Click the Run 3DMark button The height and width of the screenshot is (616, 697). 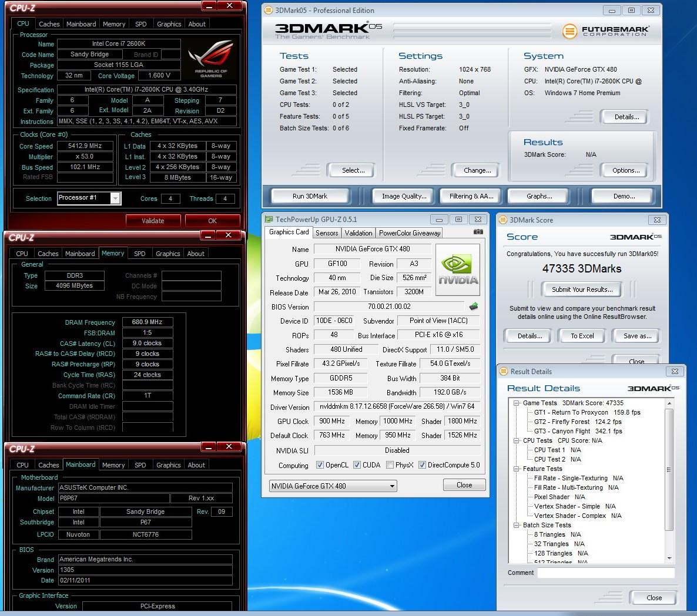point(310,196)
